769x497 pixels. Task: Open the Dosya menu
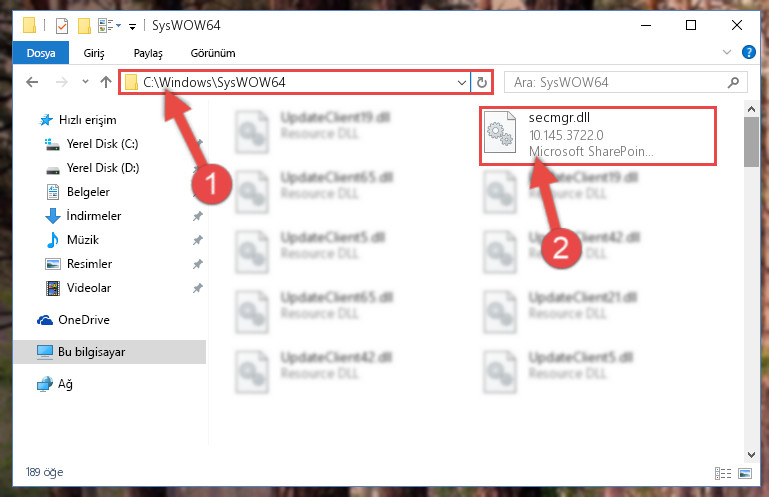pos(41,53)
